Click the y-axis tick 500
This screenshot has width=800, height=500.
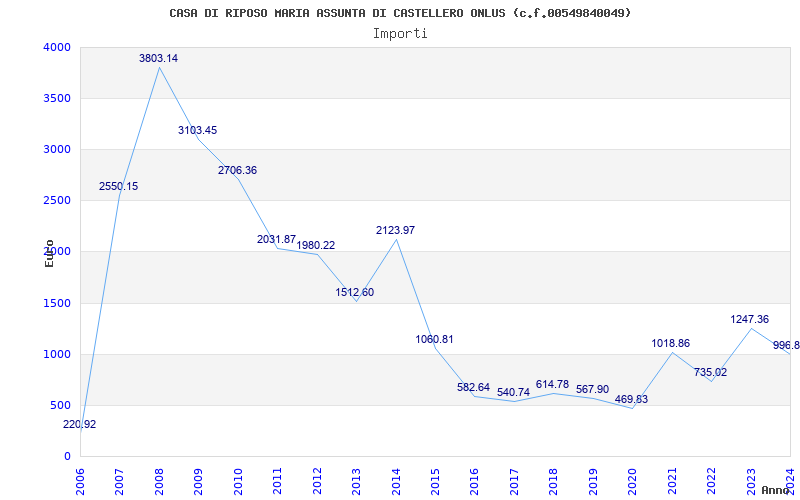tap(60, 406)
